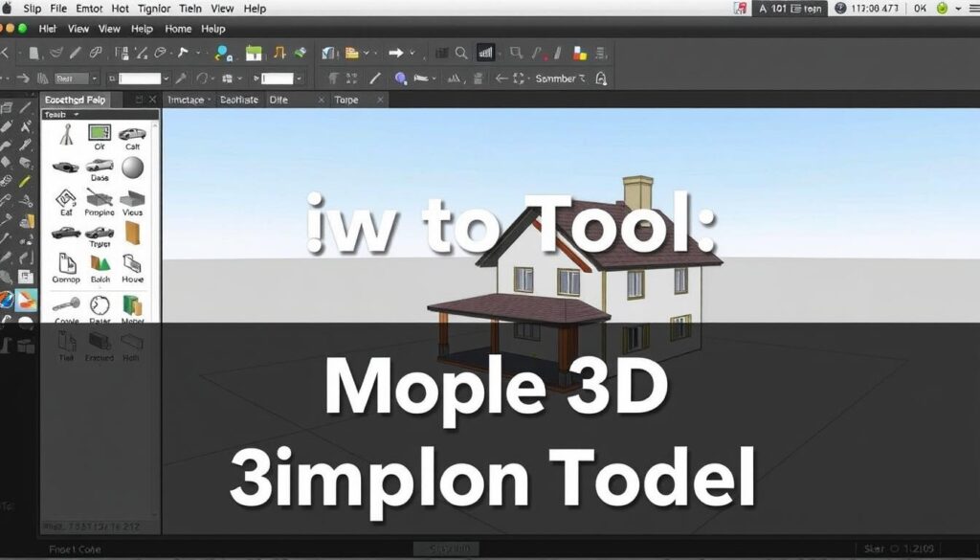The height and width of the screenshot is (560, 980).
Task: Select the highlighted orange tool in left toolbox
Action: click(26, 301)
